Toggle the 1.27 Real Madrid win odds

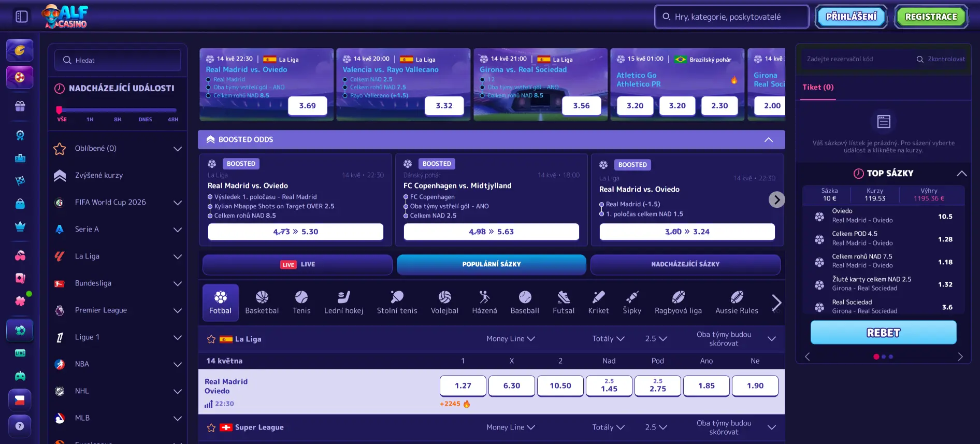pyautogui.click(x=463, y=386)
